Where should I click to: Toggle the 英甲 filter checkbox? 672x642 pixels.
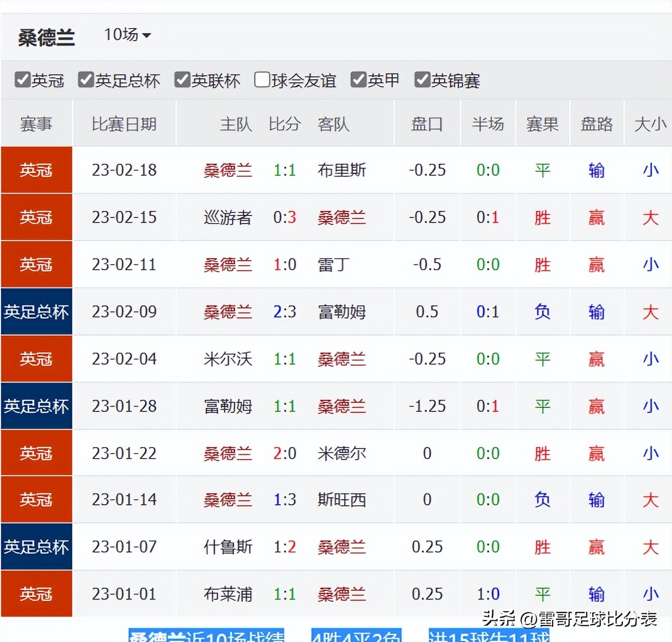(358, 79)
